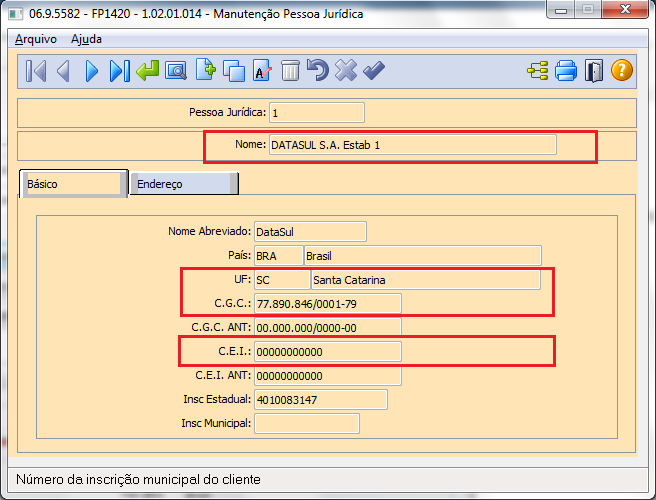
Task: Click the UF field showing SC
Action: [282, 280]
